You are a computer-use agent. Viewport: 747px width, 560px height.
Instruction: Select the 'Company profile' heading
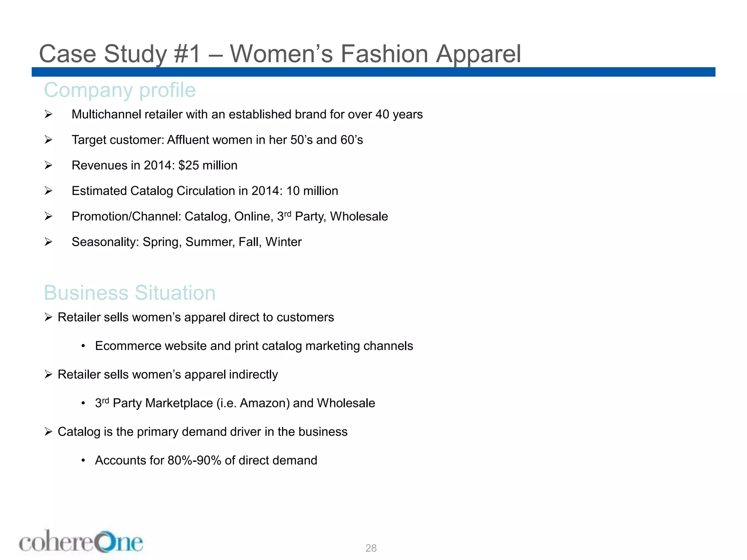pos(120,90)
